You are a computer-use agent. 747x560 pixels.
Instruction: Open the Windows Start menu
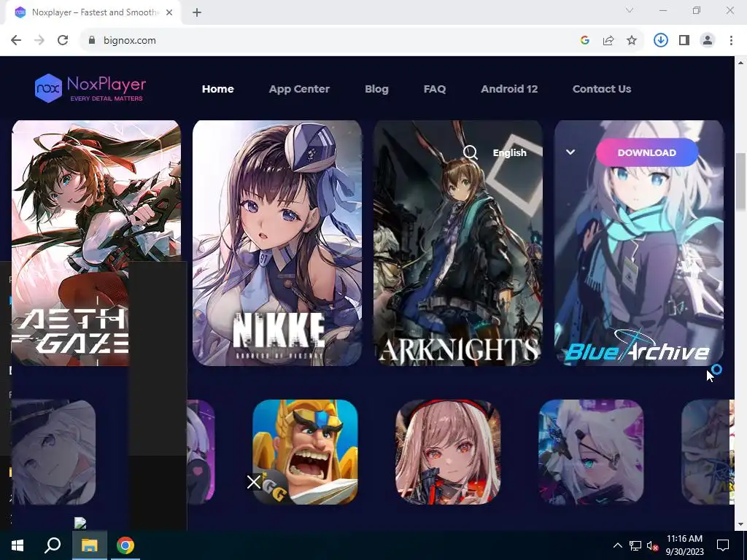pyautogui.click(x=18, y=545)
